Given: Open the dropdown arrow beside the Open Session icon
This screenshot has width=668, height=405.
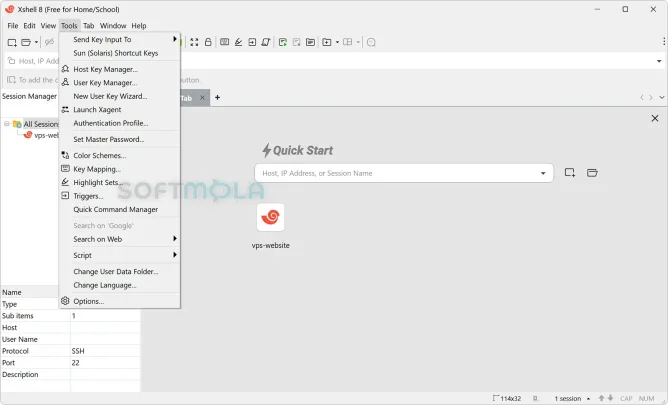Looking at the screenshot, I should tap(36, 42).
